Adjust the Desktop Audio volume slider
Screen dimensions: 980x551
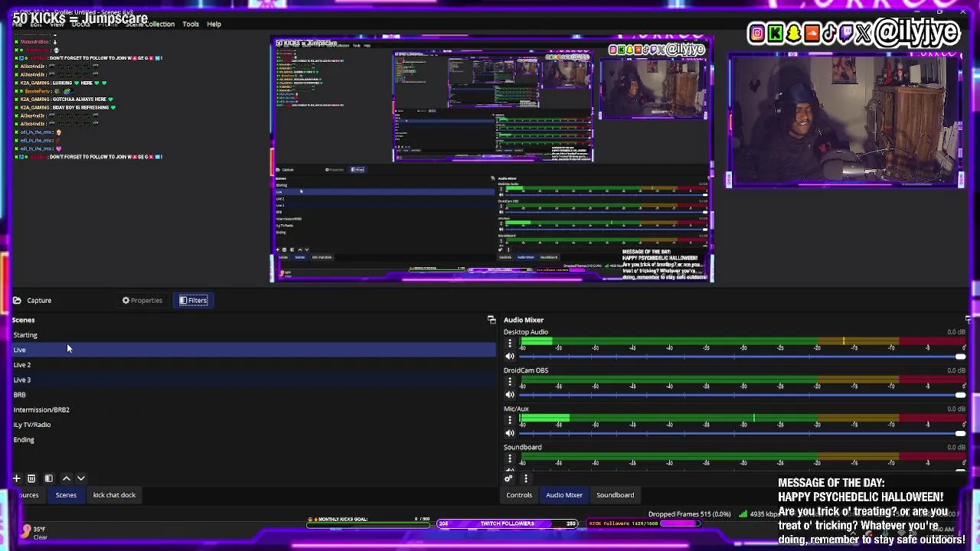tap(741, 357)
